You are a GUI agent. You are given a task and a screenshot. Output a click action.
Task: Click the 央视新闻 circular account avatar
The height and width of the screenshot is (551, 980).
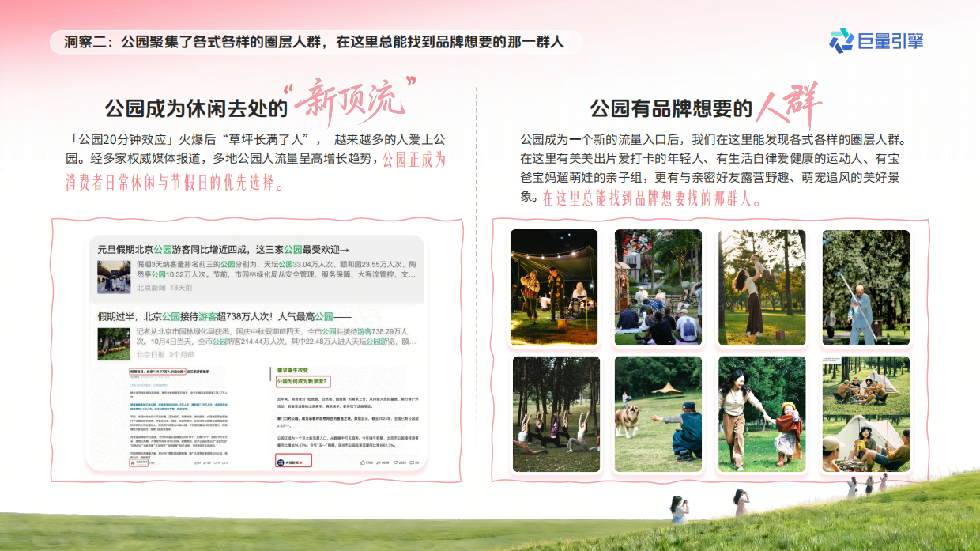tap(281, 462)
